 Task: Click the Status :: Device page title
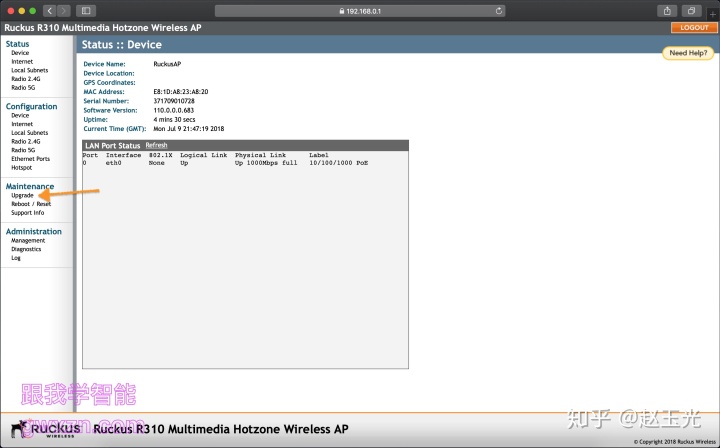pyautogui.click(x=122, y=45)
